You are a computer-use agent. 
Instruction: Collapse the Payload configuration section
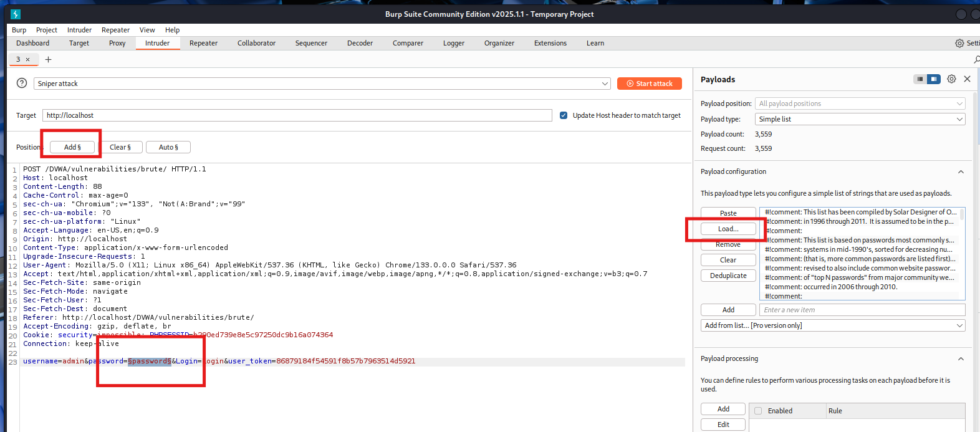click(x=961, y=172)
